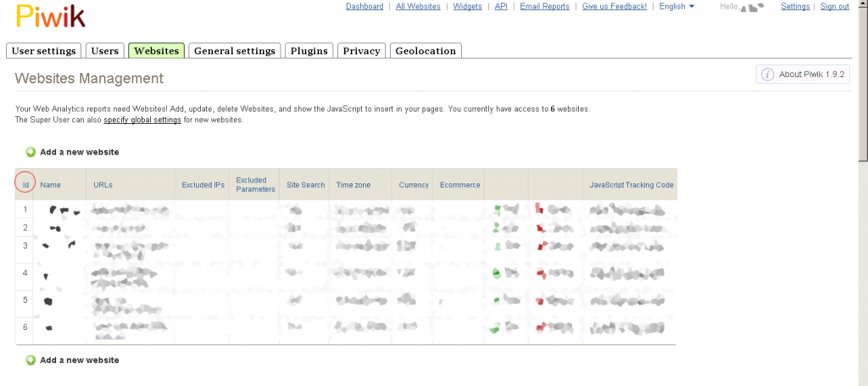Click the info icon beside About Piwik
Viewport: 868px width, 386px height.
pyautogui.click(x=767, y=75)
